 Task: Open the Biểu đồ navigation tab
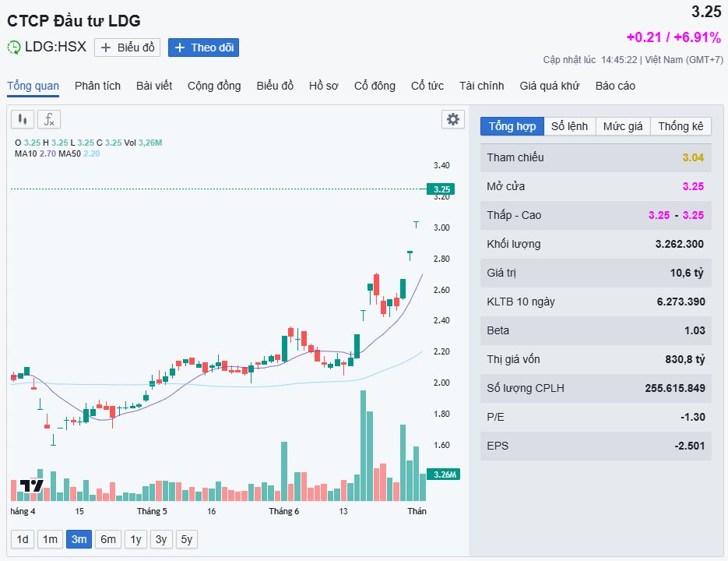click(x=275, y=86)
